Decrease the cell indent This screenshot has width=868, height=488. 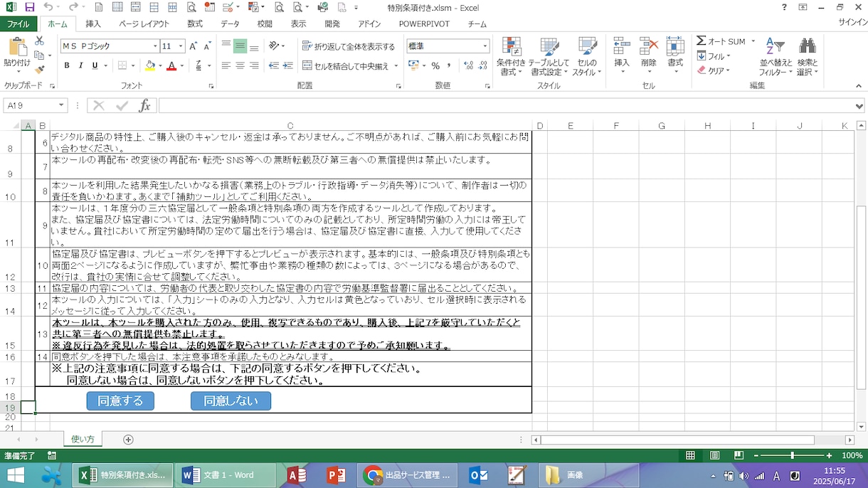[274, 65]
